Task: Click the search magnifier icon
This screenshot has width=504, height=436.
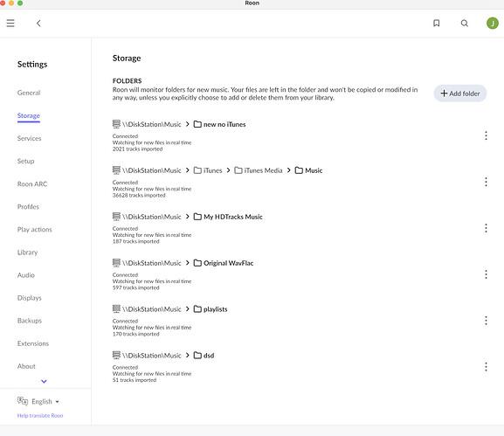Action: pyautogui.click(x=464, y=23)
